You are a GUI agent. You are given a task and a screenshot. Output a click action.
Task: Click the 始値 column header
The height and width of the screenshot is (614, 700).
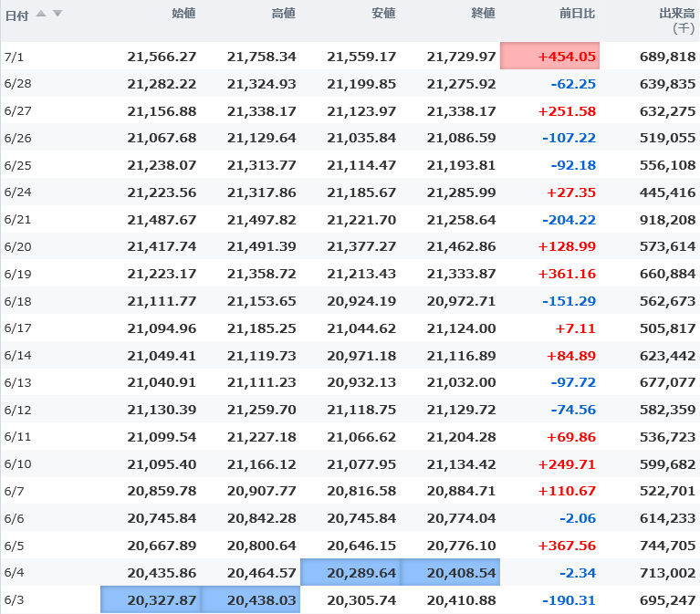183,14
